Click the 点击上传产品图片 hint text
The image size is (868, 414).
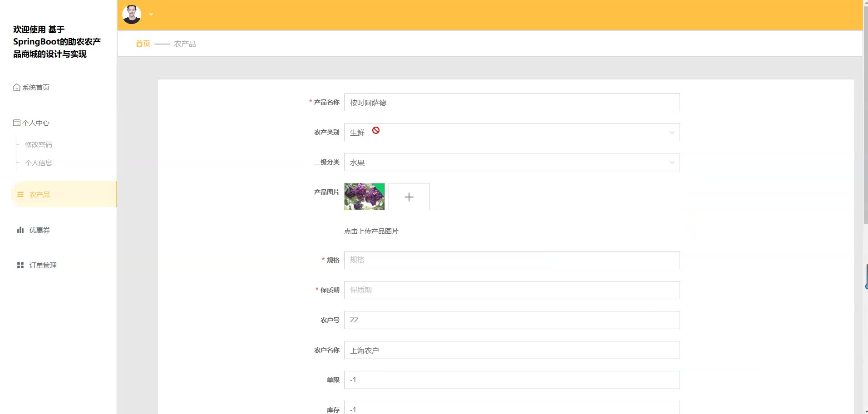371,231
